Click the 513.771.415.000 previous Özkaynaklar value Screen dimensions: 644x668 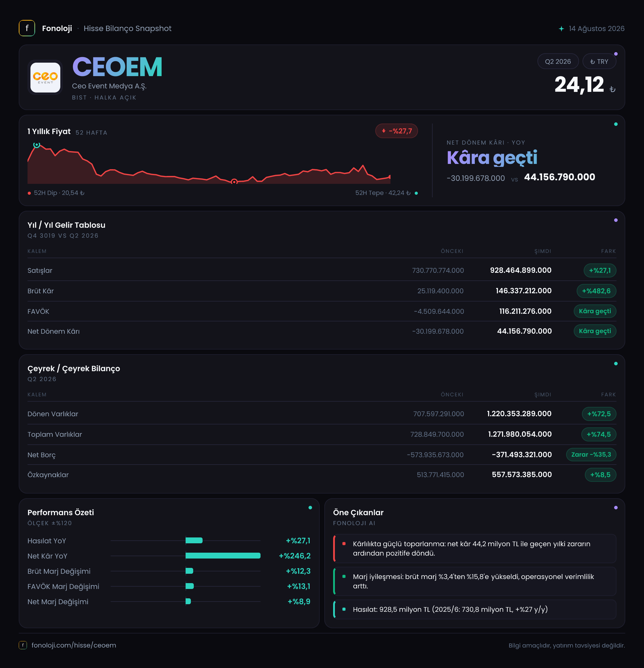pos(440,475)
